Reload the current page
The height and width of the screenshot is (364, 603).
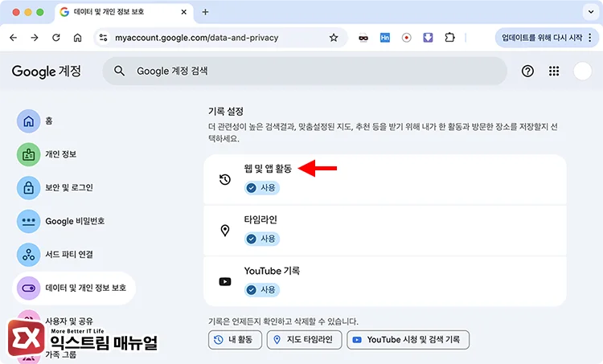pos(56,38)
